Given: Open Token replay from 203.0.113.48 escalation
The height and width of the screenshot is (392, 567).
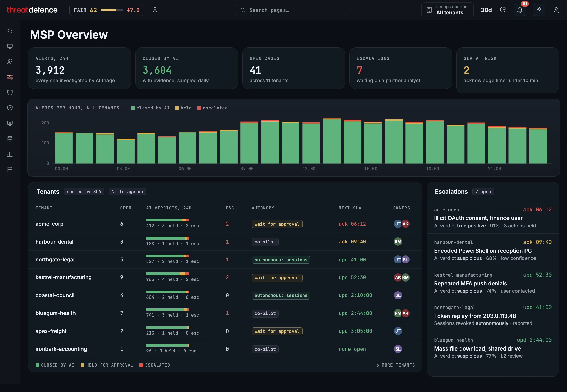Looking at the screenshot, I should coord(493,315).
